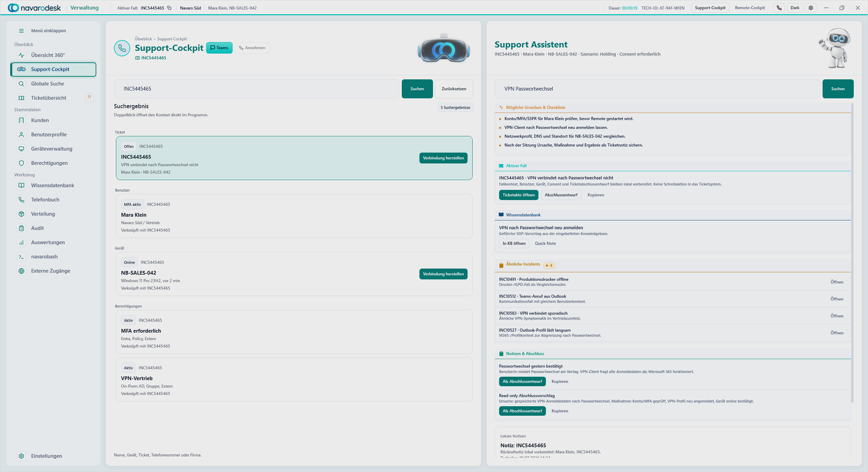The image size is (868, 472).
Task: Click the VPN Passwortwechsel assistant search field
Action: pos(657,89)
